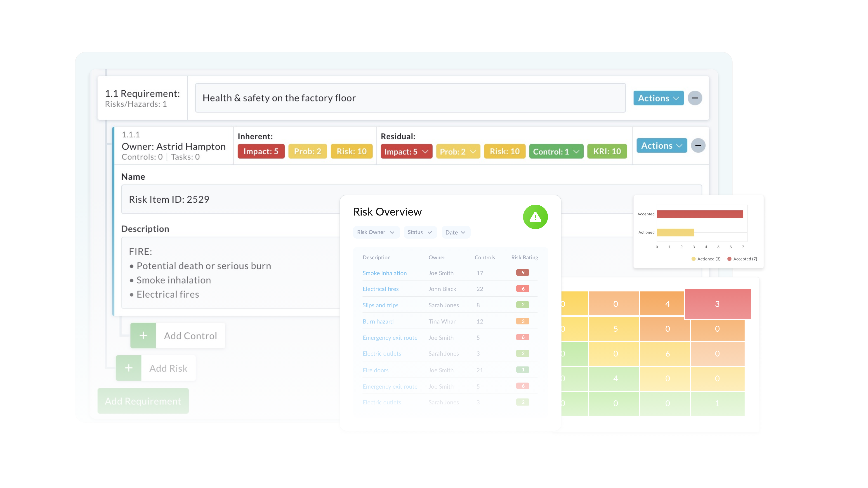Open the Status filter

click(420, 232)
